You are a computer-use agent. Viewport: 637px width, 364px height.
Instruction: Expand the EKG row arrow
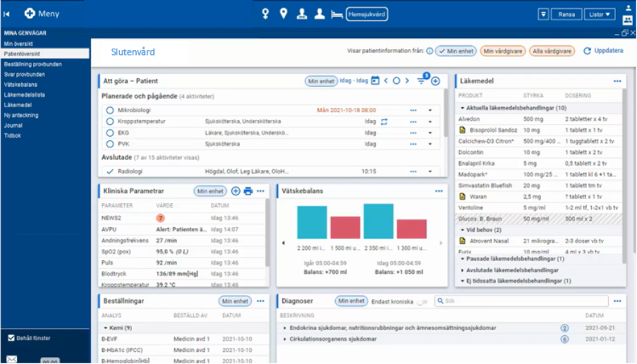point(430,133)
